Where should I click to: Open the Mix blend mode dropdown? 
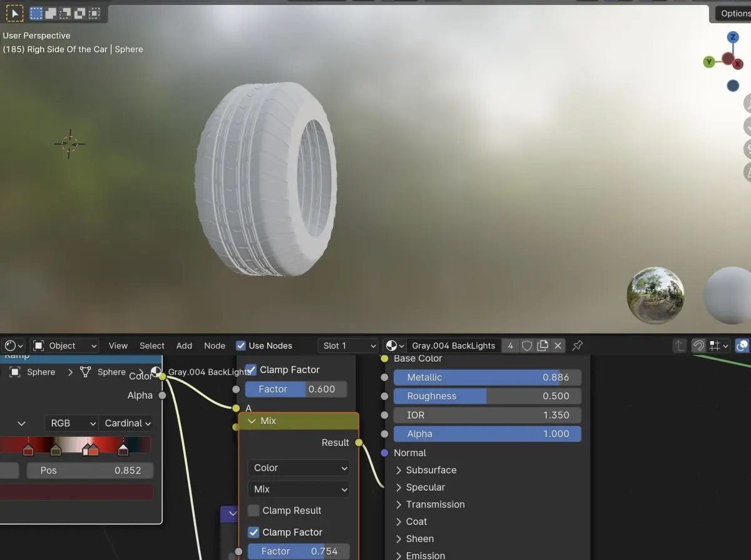pyautogui.click(x=299, y=489)
